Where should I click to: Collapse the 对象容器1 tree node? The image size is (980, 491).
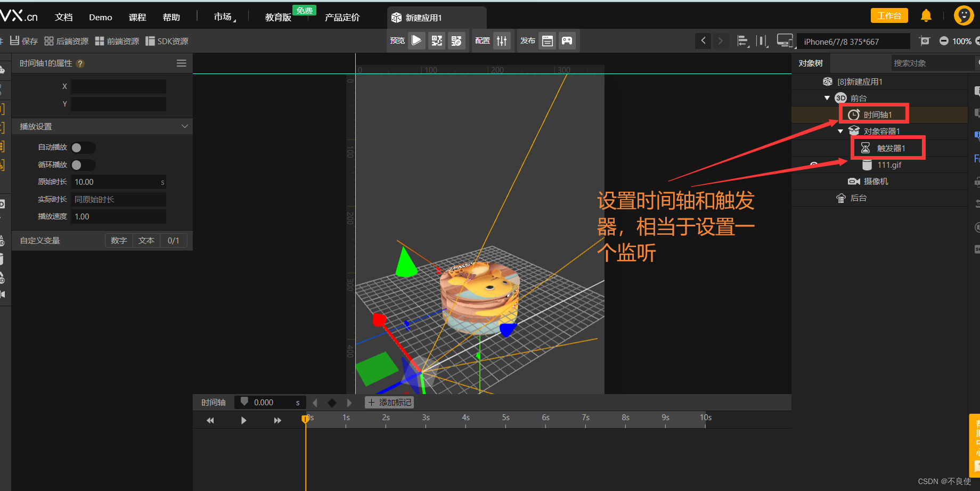[840, 130]
